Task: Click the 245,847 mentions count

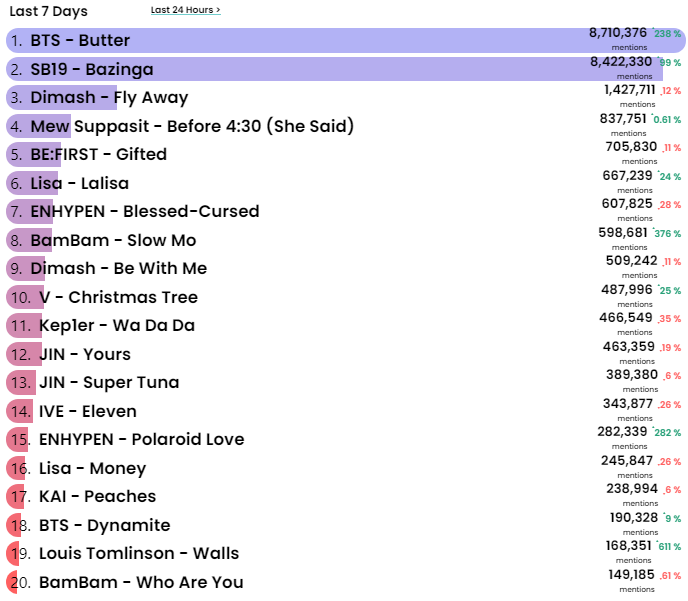Action: click(627, 461)
